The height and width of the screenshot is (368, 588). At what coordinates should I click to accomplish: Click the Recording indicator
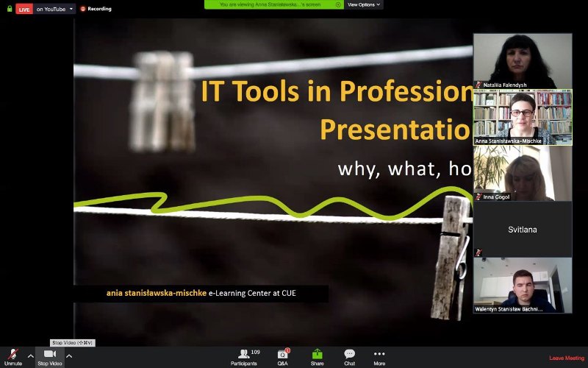tap(96, 9)
